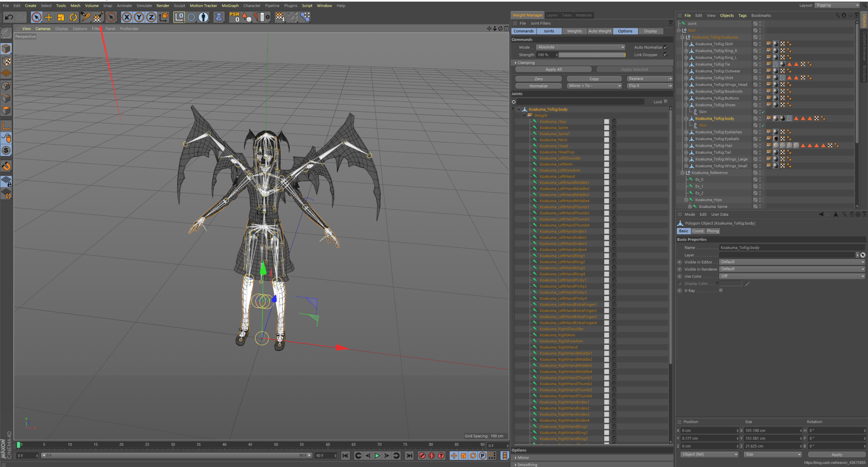Open the Replace dropdown
The image size is (868, 467).
(x=649, y=78)
